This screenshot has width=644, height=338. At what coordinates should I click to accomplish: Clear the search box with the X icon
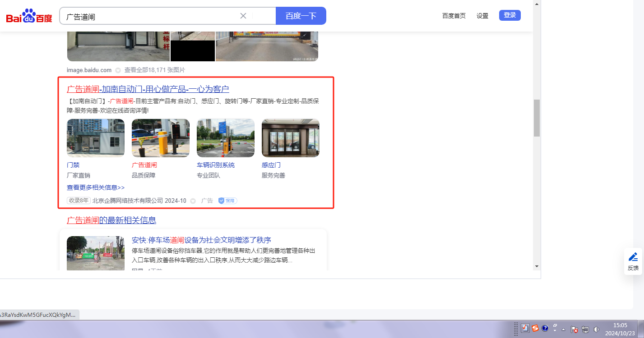coord(243,16)
